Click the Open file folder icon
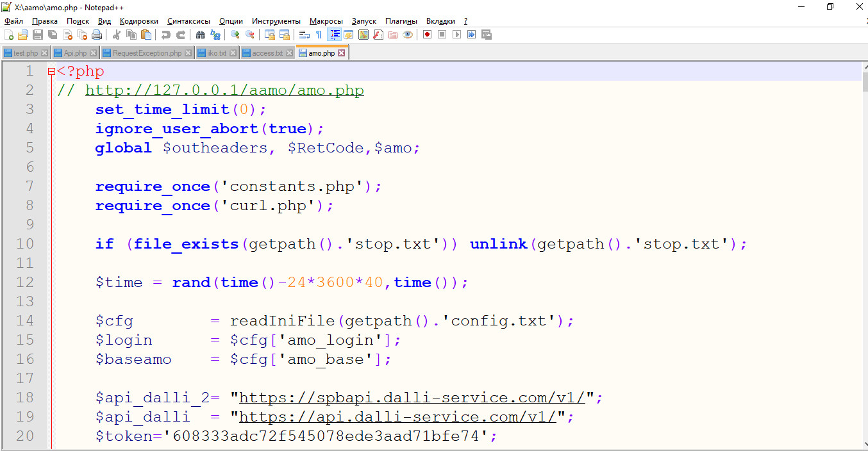This screenshot has width=868, height=451. (23, 35)
